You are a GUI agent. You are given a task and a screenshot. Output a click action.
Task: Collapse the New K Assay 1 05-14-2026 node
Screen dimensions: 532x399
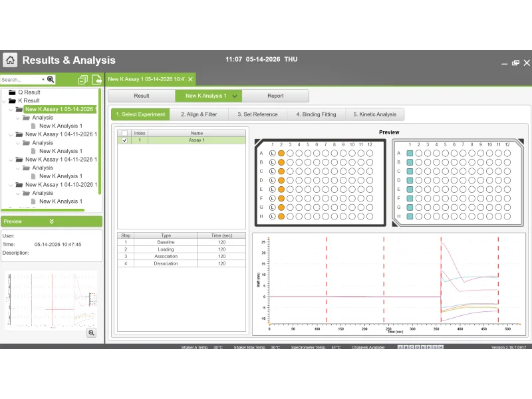point(11,109)
